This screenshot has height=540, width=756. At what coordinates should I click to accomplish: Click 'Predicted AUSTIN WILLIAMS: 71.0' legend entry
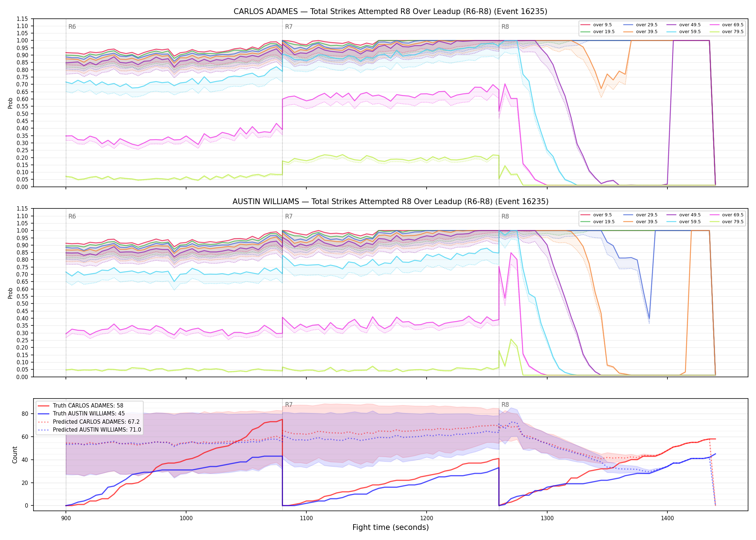coord(89,430)
